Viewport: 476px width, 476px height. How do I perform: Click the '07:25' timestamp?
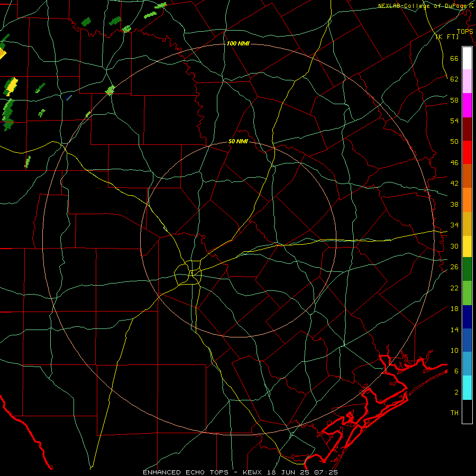tap(326, 472)
